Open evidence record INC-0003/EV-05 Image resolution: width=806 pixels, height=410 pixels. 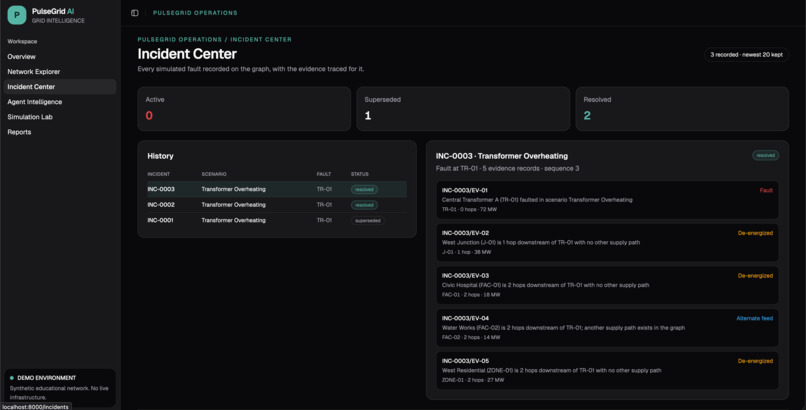pyautogui.click(x=607, y=370)
